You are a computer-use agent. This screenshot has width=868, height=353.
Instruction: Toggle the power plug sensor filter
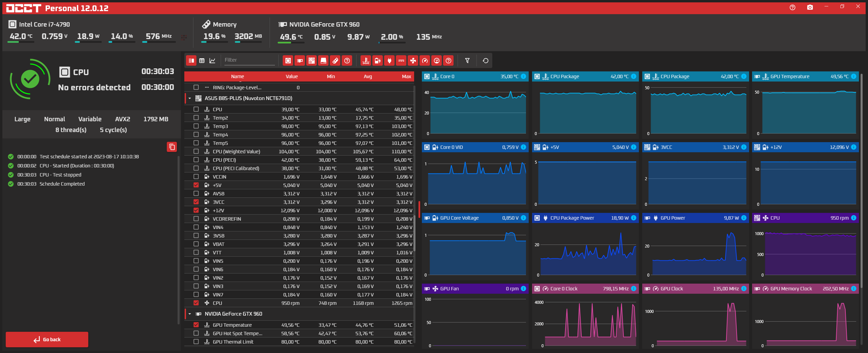point(389,61)
